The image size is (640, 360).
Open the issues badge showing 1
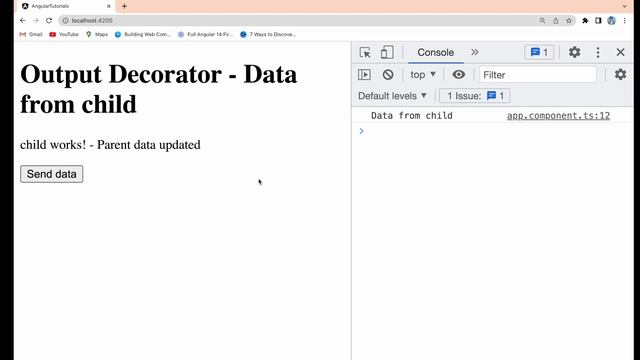539,52
